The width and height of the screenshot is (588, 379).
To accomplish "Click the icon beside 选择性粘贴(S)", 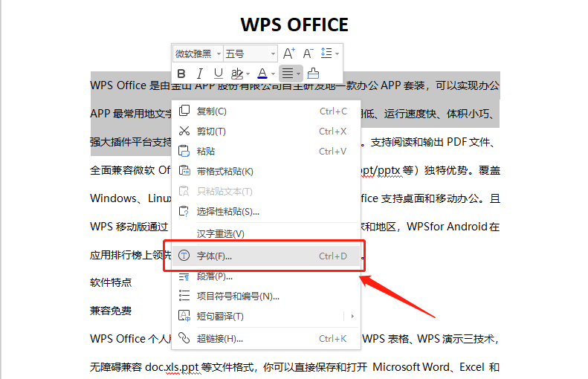I will point(184,211).
